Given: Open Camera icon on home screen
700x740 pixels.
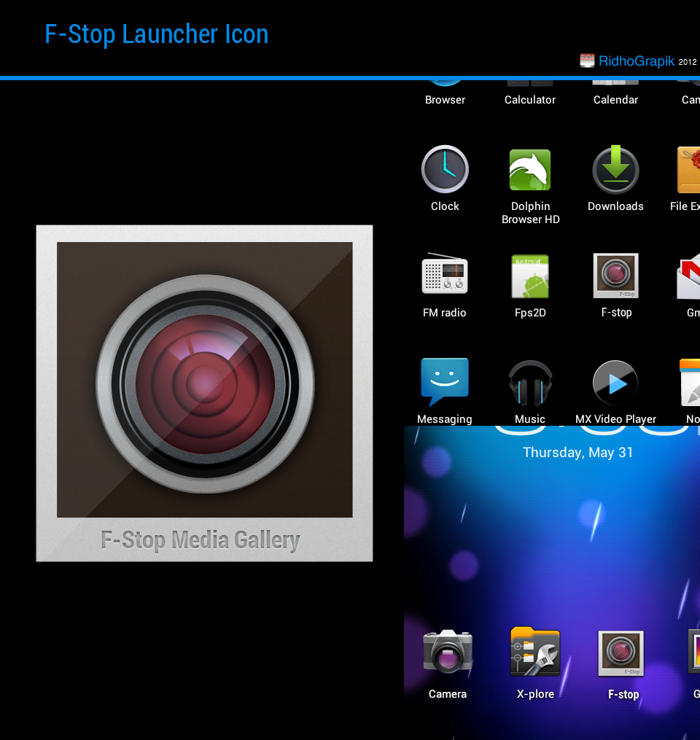Looking at the screenshot, I should tap(448, 651).
